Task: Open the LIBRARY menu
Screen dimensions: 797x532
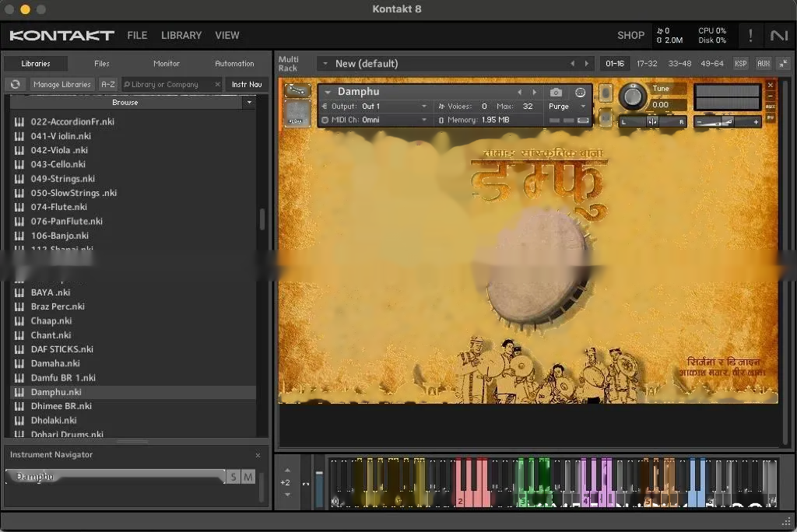Action: 181,35
